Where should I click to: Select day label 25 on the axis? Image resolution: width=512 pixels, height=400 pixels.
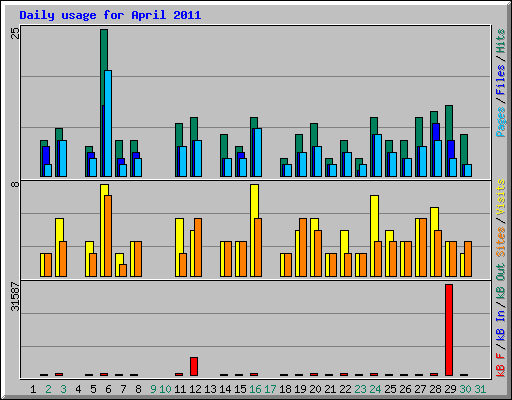(390, 389)
